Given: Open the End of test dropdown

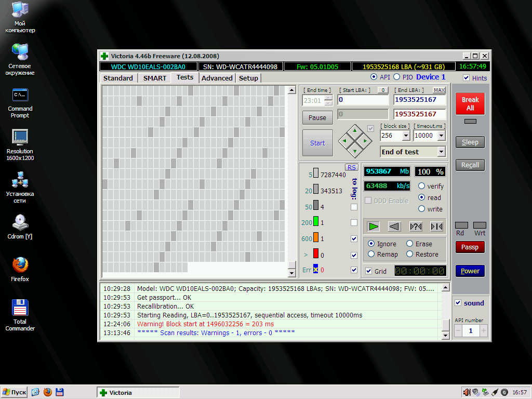Looking at the screenshot, I should pyautogui.click(x=441, y=152).
